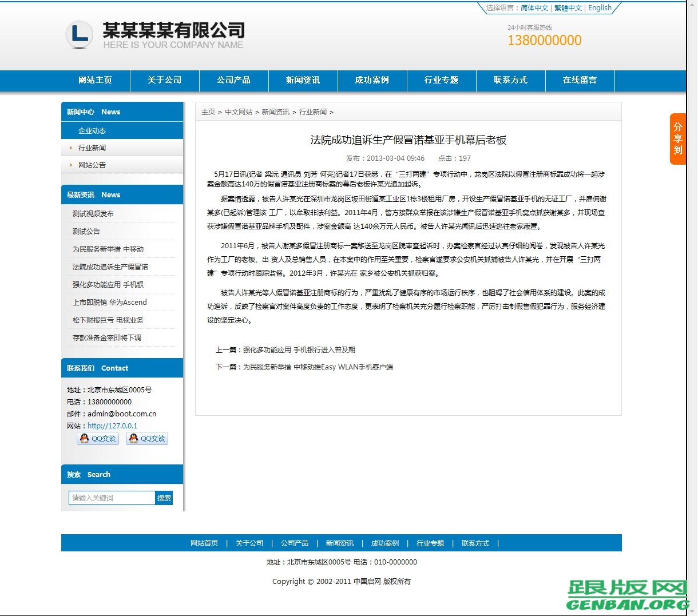
Task: Expand the 网站公告 sidebar category
Action: (92, 165)
